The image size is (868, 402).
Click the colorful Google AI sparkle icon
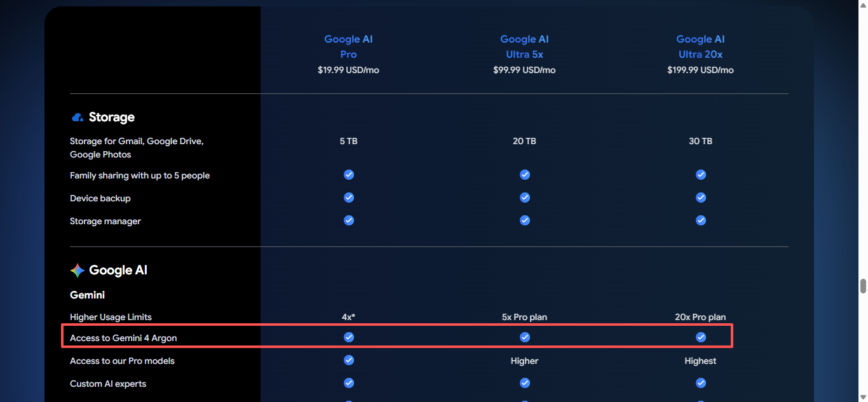pos(78,271)
